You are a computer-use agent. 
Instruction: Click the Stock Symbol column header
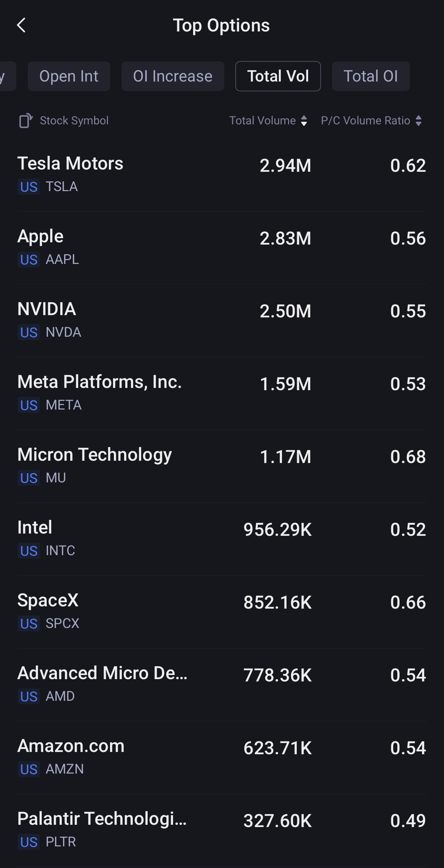click(x=74, y=121)
